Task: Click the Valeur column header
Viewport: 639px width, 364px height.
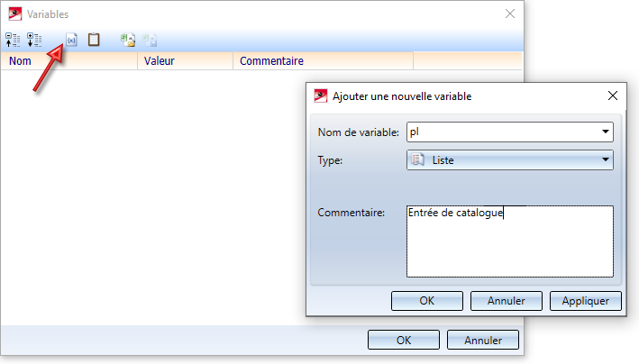Action: click(185, 61)
